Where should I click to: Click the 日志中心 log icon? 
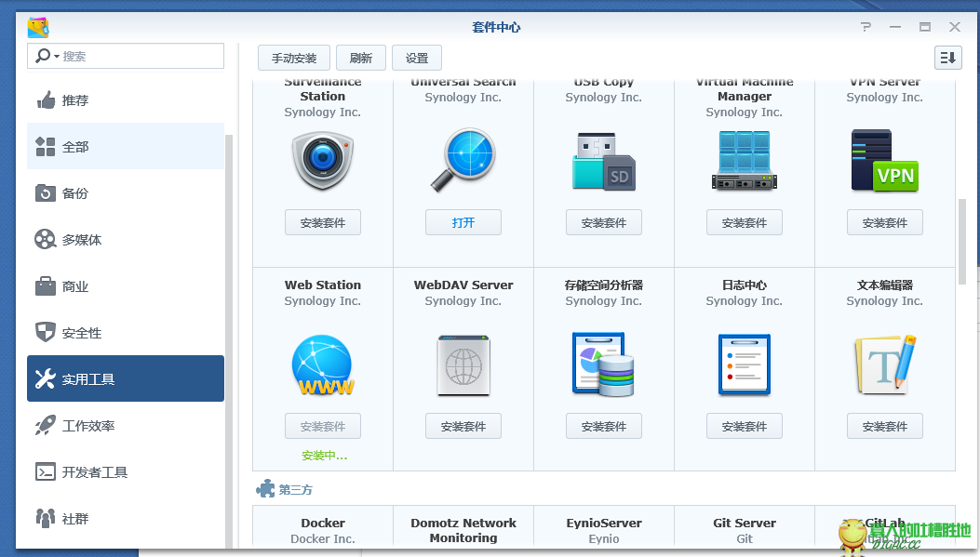pos(745,365)
